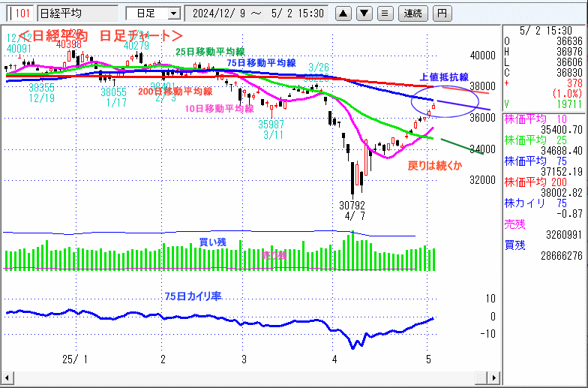Click the 38355 label dated 12/19
This screenshot has width=588, height=388.
(x=42, y=88)
